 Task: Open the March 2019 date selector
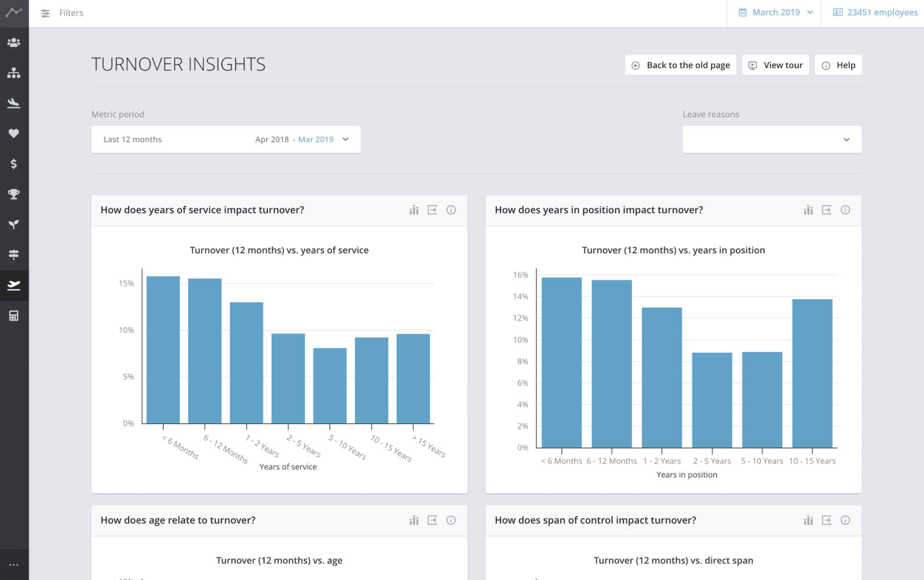[775, 12]
